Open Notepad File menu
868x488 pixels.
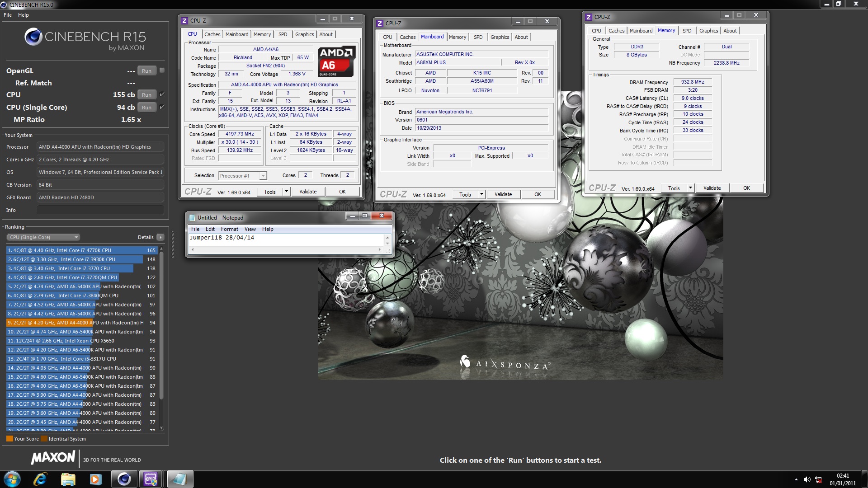point(195,229)
